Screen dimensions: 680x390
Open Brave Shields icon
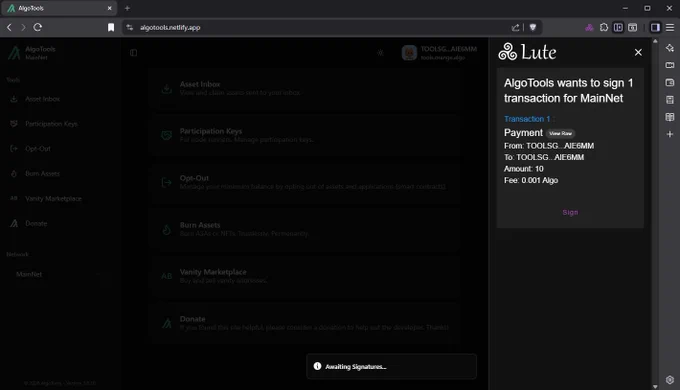click(533, 27)
